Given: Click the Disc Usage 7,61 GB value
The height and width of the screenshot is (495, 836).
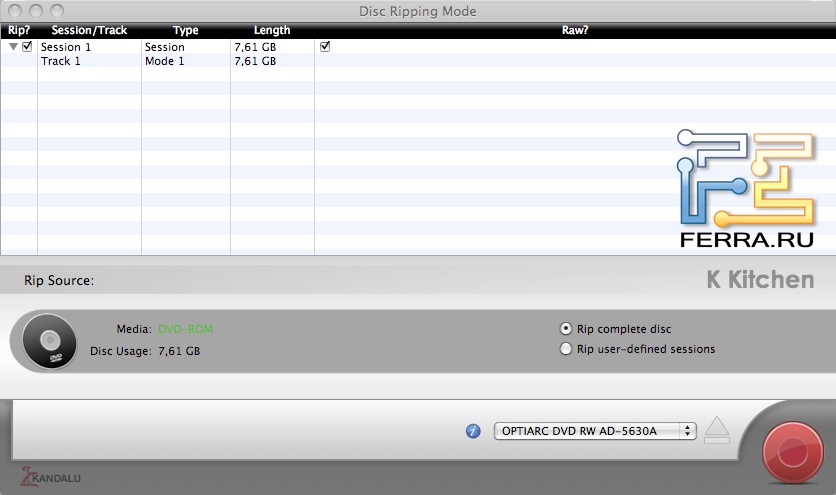Looking at the screenshot, I should [x=179, y=351].
